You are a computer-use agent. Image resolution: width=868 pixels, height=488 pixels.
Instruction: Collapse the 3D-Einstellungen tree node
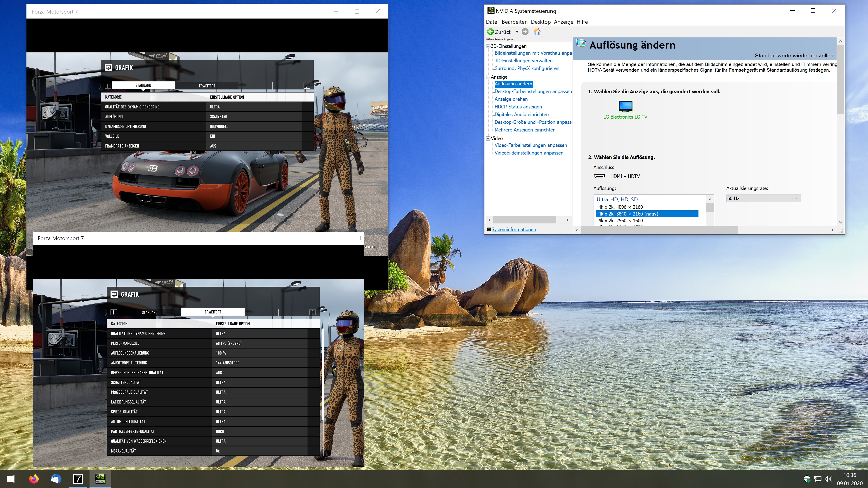[488, 46]
